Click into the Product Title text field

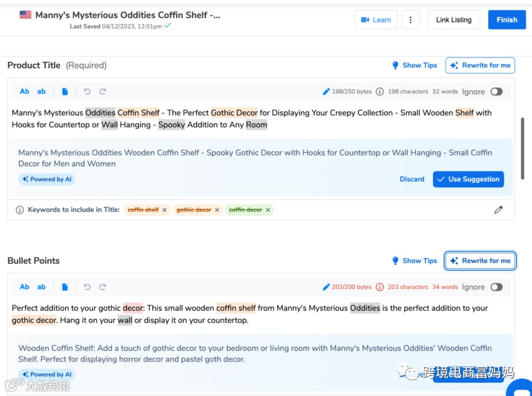tap(261, 119)
